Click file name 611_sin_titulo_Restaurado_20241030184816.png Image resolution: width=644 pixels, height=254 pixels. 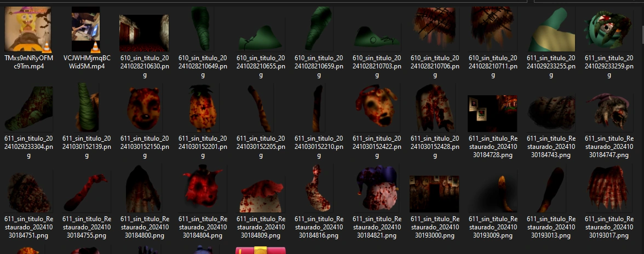pos(319,227)
